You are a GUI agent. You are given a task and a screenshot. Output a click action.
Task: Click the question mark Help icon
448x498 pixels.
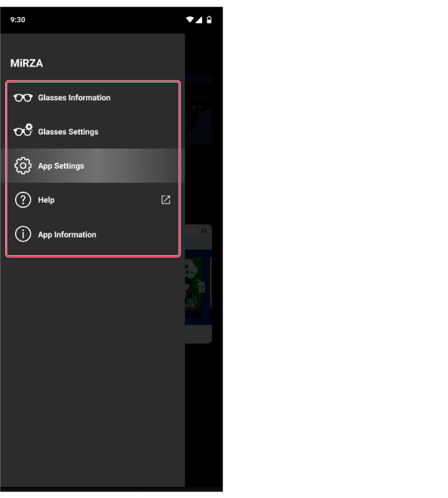pos(23,200)
